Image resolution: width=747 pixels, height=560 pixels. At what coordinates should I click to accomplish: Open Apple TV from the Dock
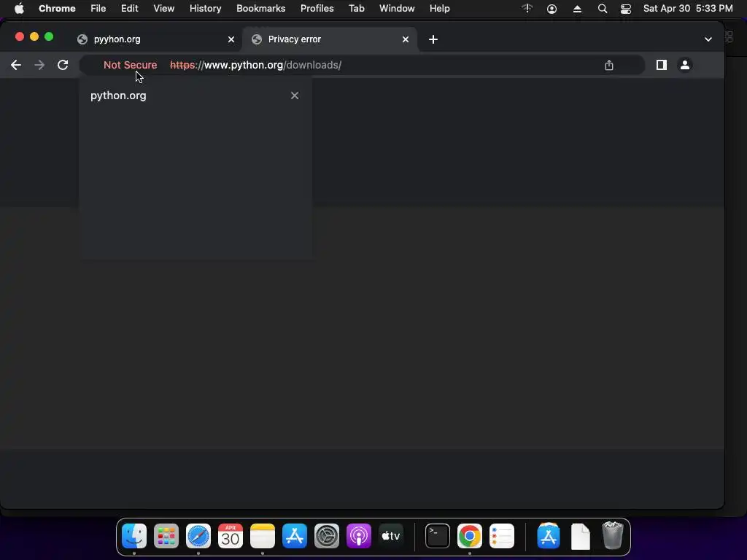pos(391,536)
